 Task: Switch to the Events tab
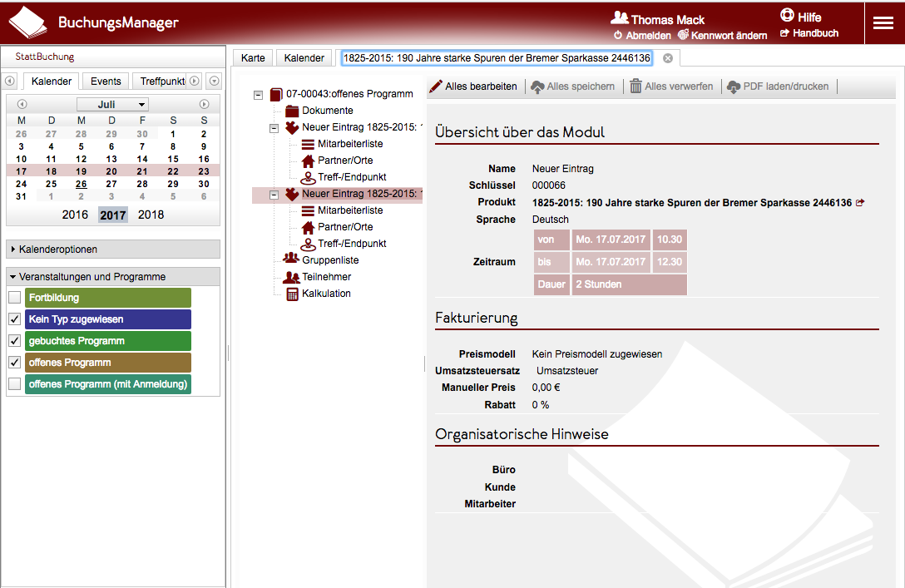106,81
